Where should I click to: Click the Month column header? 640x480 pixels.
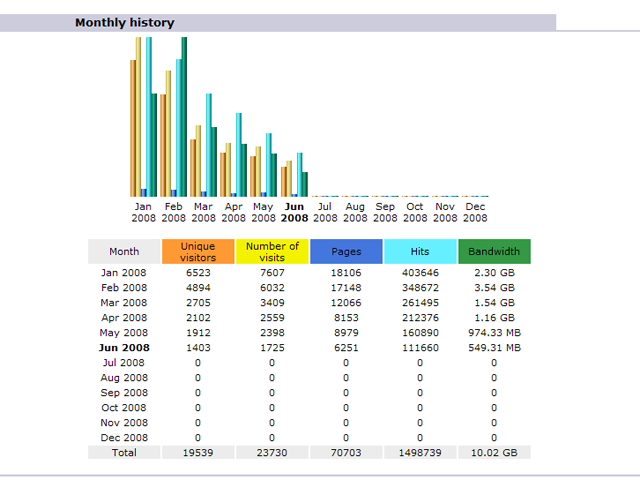tap(124, 251)
